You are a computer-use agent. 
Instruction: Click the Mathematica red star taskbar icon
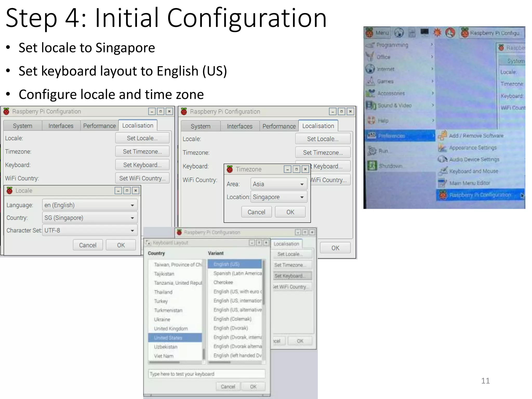[x=437, y=33]
